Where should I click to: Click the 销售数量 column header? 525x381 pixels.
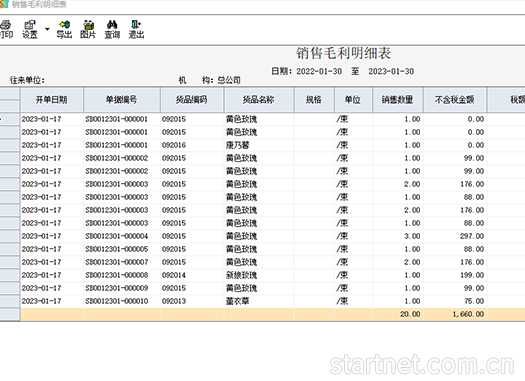pos(397,99)
